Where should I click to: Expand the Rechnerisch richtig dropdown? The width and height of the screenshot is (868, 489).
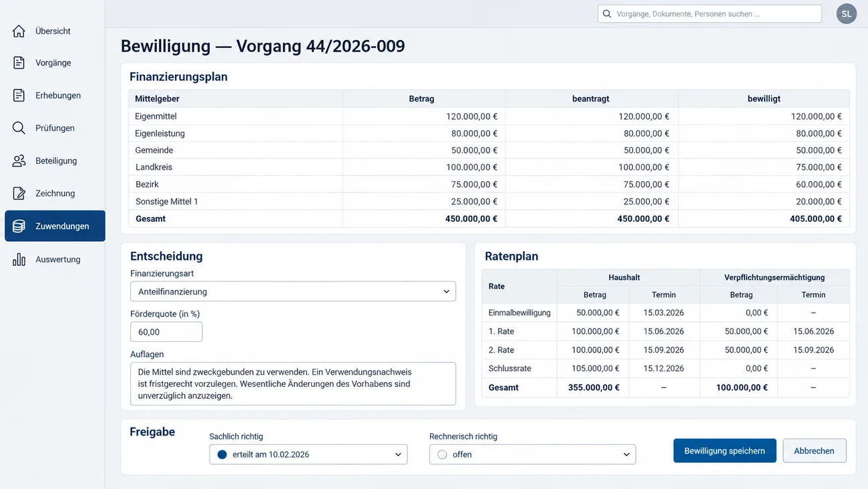pyautogui.click(x=533, y=454)
